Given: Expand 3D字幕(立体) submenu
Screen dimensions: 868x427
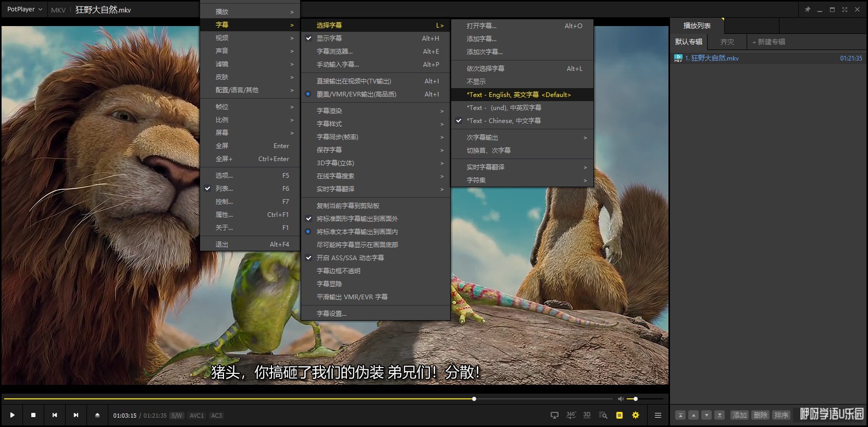Looking at the screenshot, I should point(375,163).
